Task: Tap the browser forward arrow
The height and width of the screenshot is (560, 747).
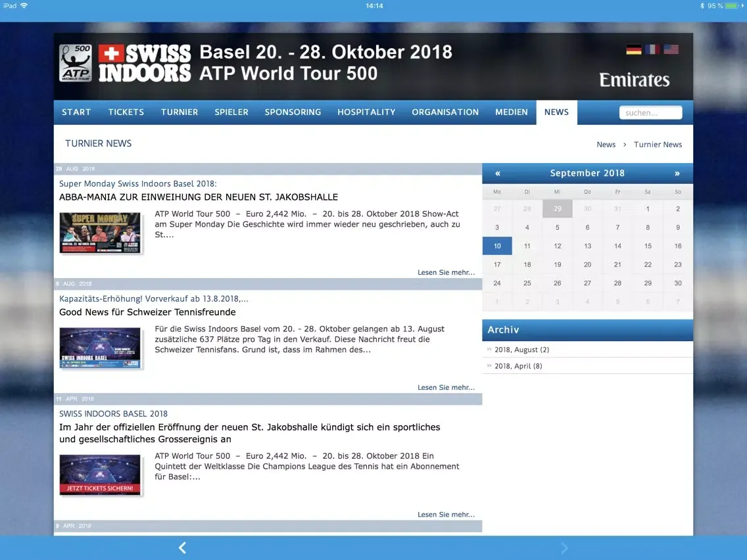Action: 565,548
